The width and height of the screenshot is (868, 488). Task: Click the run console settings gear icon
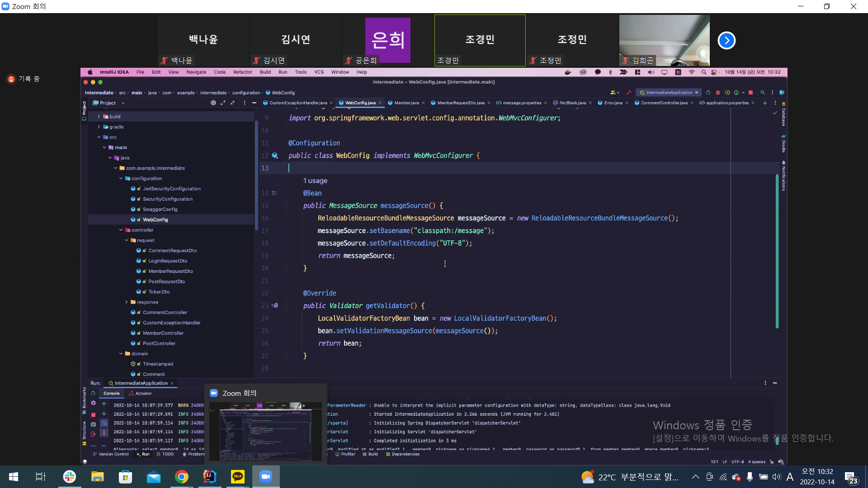[93, 403]
